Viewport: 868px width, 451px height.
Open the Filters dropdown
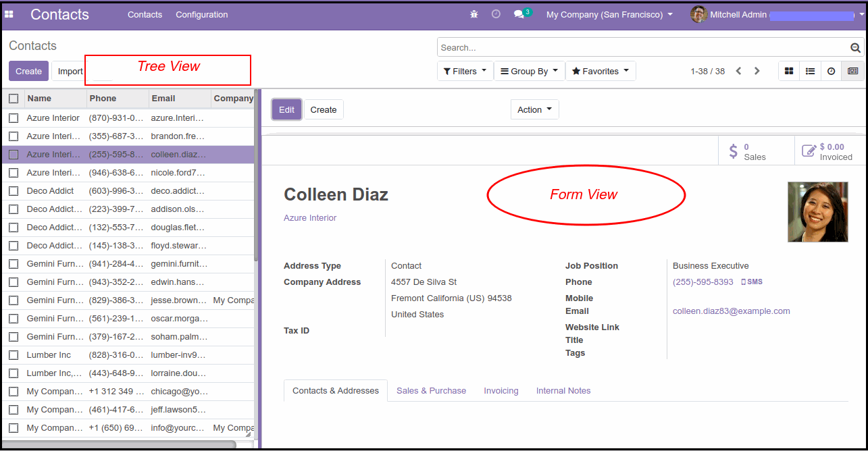coord(465,71)
